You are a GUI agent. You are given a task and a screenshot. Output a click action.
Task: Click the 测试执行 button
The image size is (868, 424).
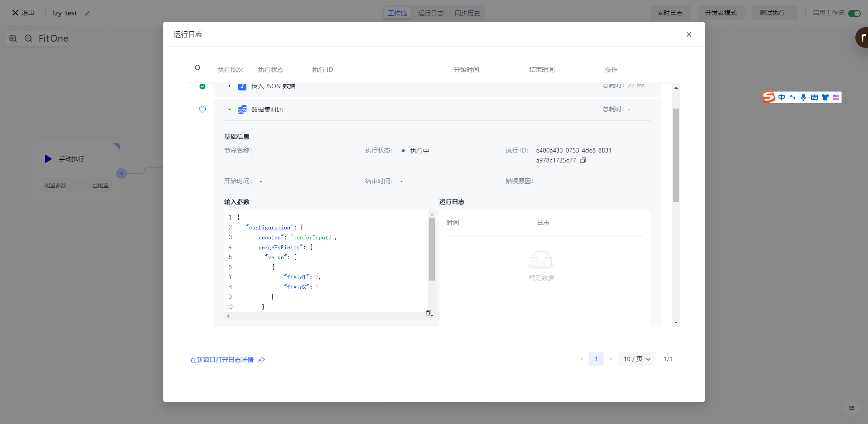(x=772, y=13)
